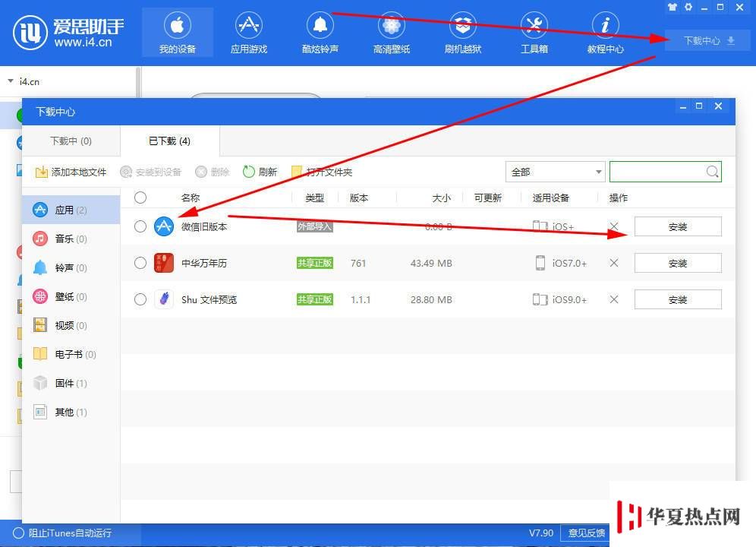Image resolution: width=756 pixels, height=547 pixels.
Task: Click 共享正版 badge on 中华万年历 row
Action: point(314,263)
